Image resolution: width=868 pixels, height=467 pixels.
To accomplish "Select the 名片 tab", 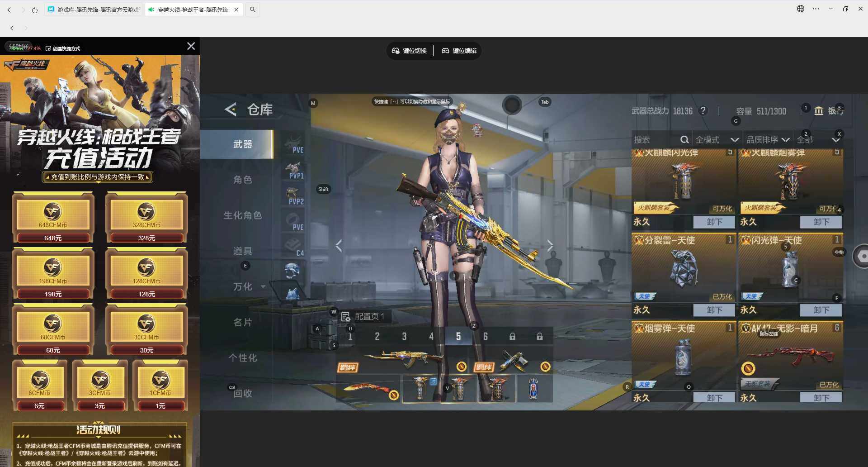I will pos(243,322).
